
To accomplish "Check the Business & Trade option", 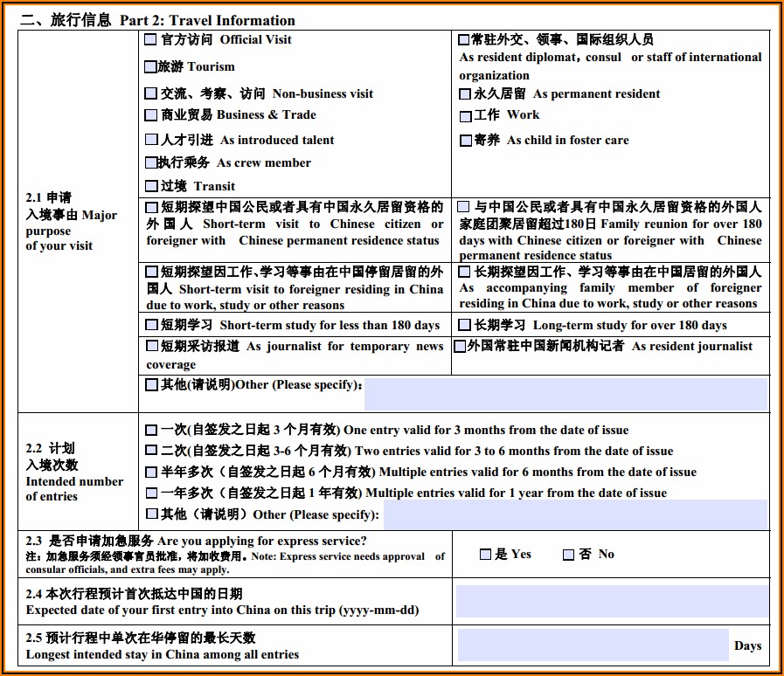I will click(x=151, y=114).
